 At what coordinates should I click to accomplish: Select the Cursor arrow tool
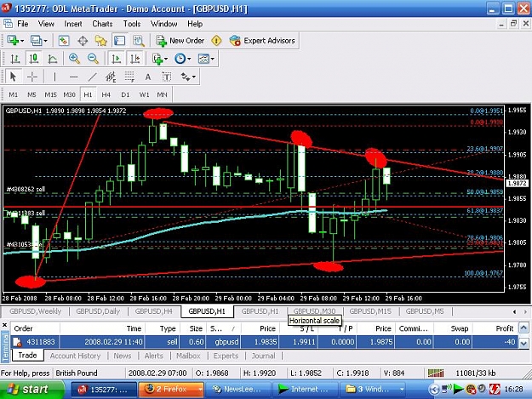coord(14,77)
